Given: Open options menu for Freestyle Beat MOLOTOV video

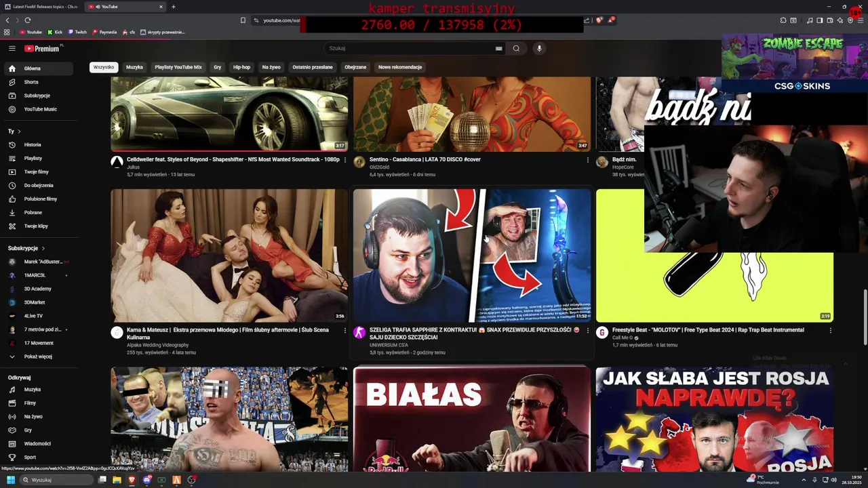Looking at the screenshot, I should tap(831, 331).
